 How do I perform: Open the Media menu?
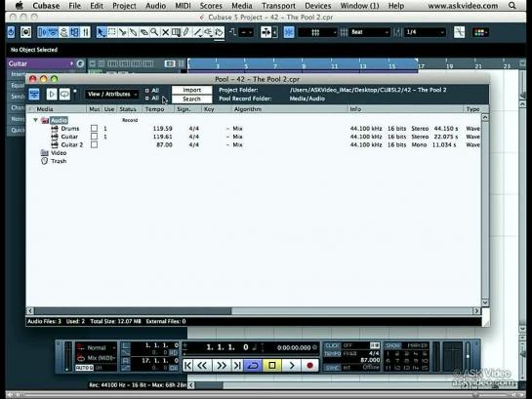[241, 6]
